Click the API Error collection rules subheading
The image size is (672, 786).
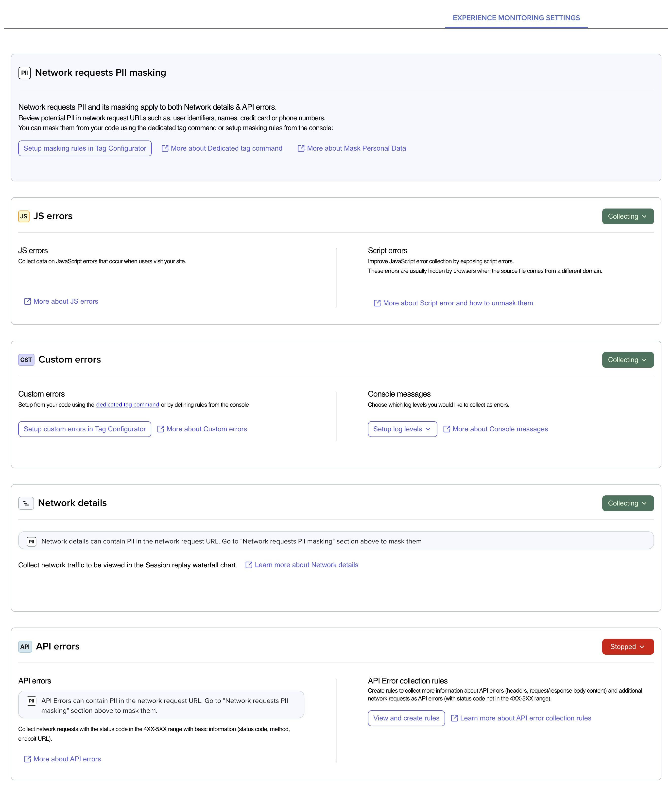(408, 681)
